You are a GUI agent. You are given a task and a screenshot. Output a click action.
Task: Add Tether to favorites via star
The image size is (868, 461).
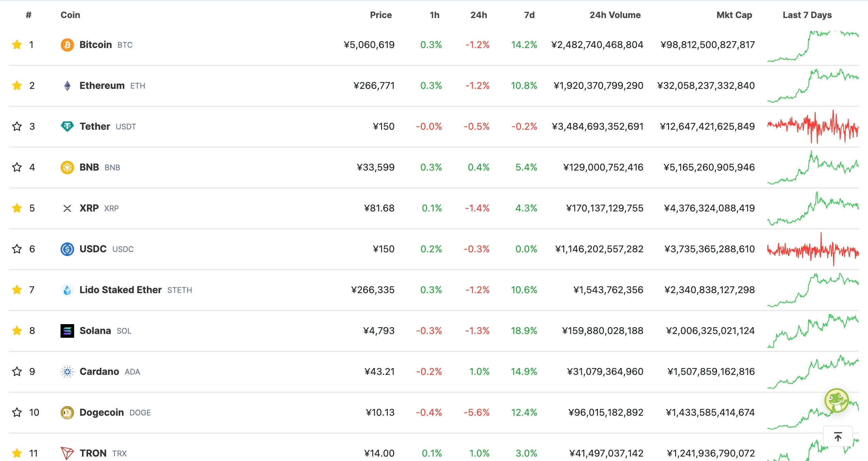17,126
